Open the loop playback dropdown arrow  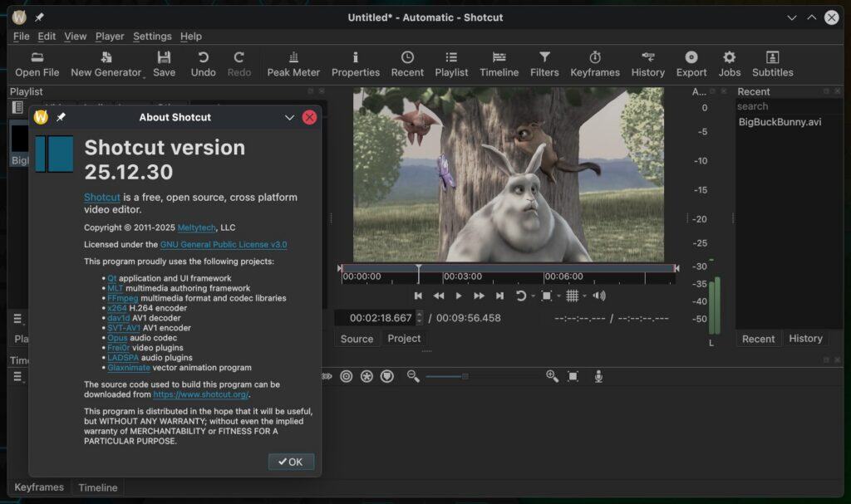534,296
